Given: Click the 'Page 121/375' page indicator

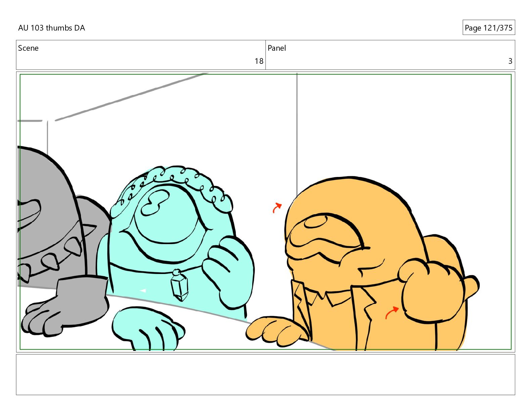Looking at the screenshot, I should click(x=488, y=28).
